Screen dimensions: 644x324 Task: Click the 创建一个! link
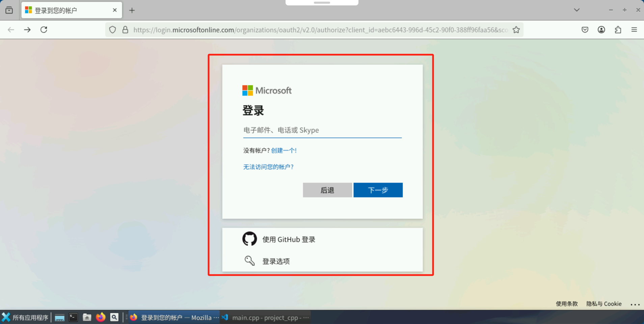click(284, 151)
